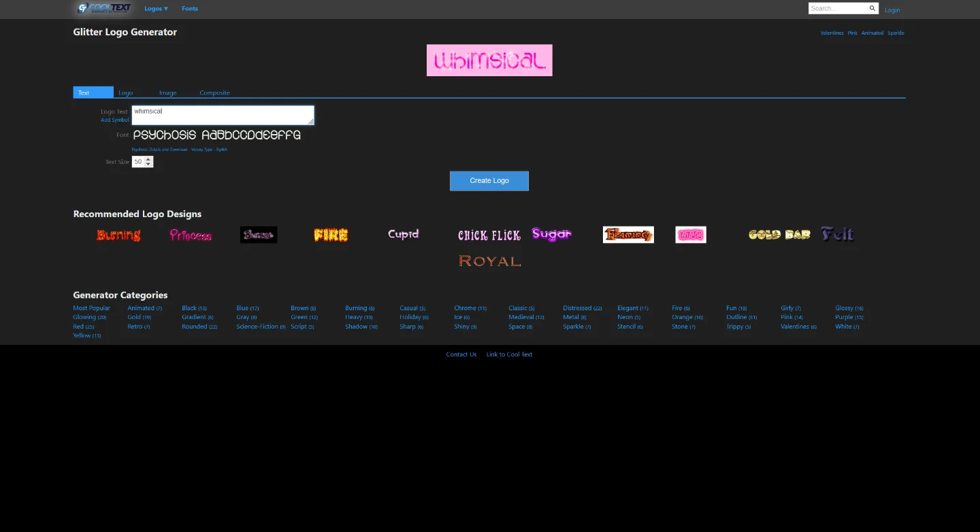Open the Medieval (12) category
The width and height of the screenshot is (980, 532).
(526, 317)
